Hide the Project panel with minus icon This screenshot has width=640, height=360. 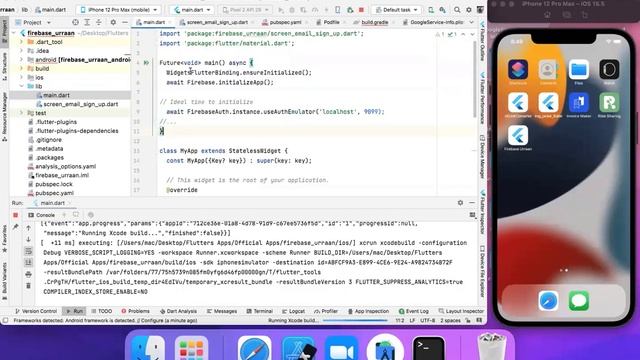point(125,22)
